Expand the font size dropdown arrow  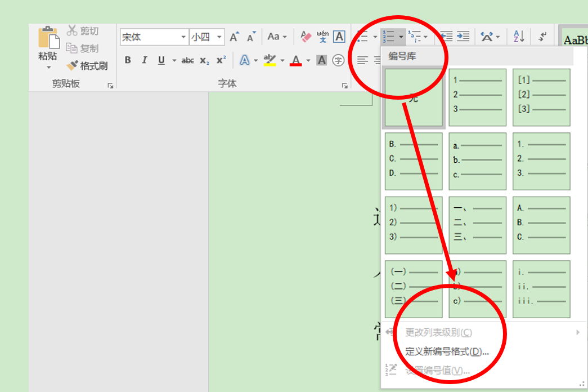(x=219, y=37)
